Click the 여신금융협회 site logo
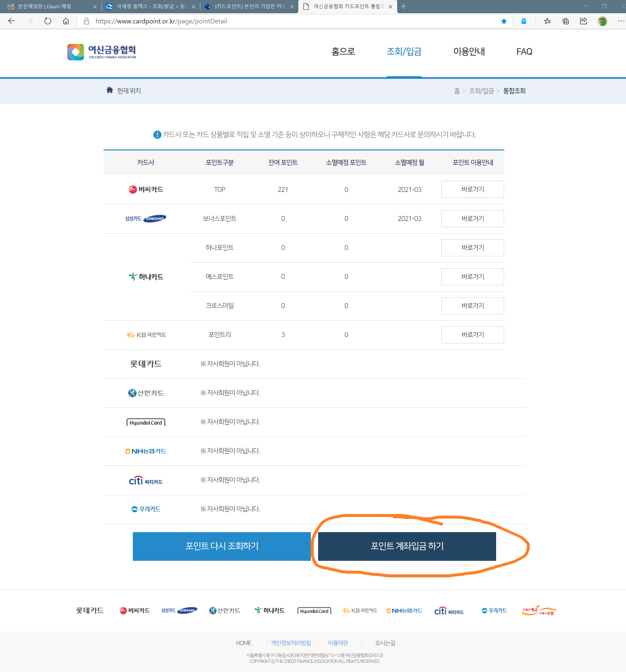The image size is (626, 672). point(101,52)
